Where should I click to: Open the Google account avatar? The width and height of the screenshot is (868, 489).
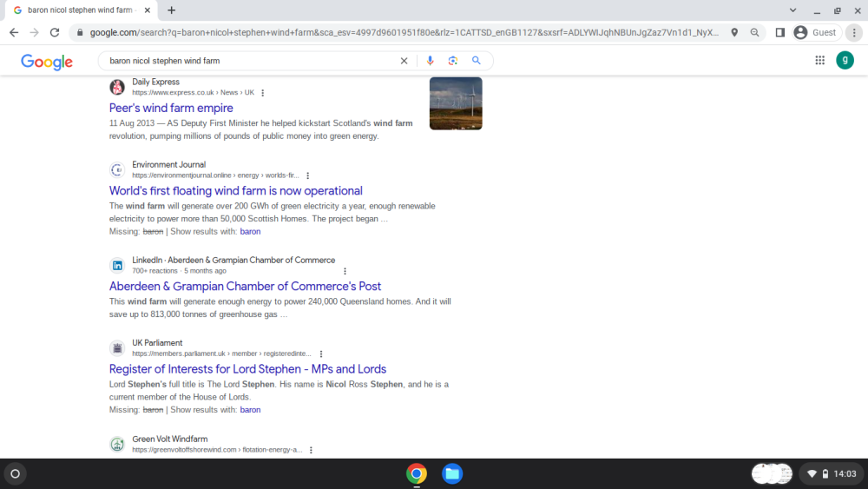coord(845,60)
